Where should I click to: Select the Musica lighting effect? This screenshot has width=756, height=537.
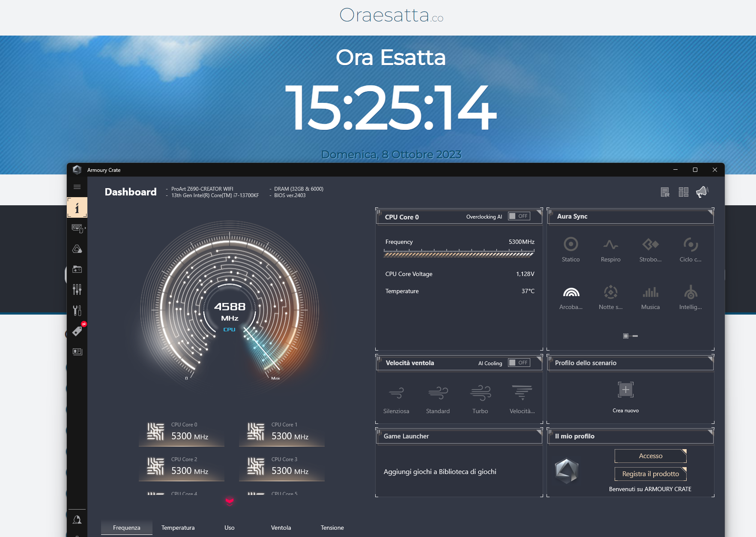[x=651, y=297]
